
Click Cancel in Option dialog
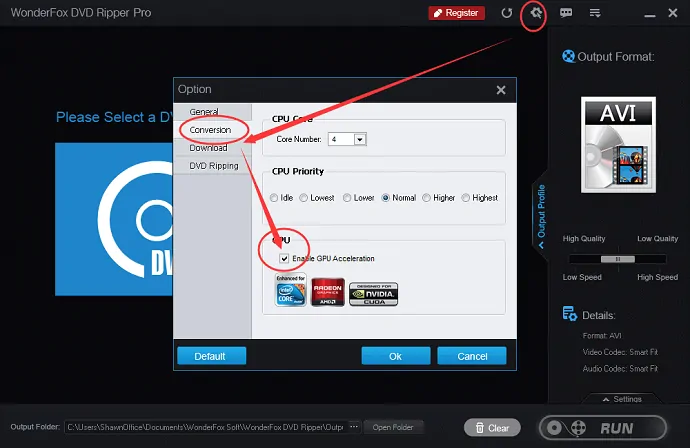tap(472, 356)
